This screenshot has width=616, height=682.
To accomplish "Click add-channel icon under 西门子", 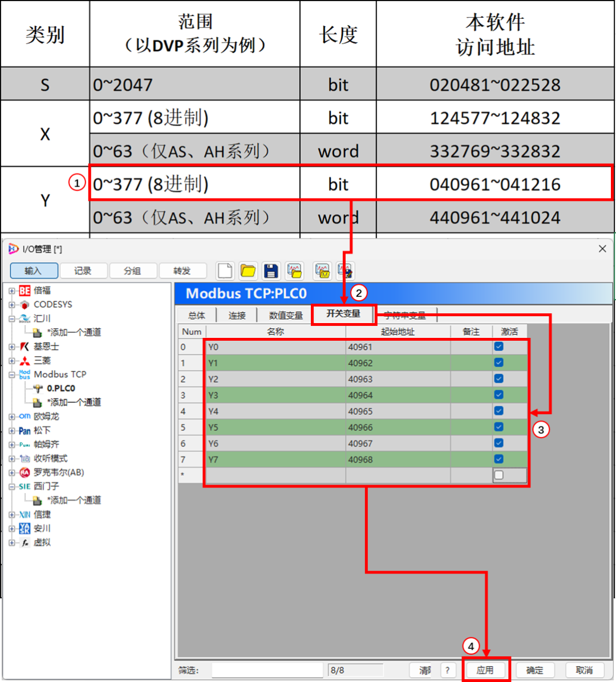I will point(38,501).
